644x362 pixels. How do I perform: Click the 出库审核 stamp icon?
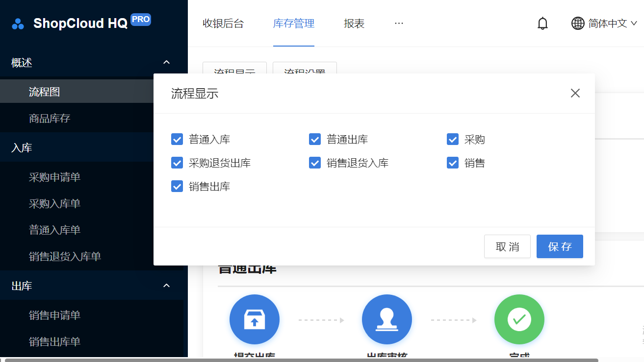(387, 319)
